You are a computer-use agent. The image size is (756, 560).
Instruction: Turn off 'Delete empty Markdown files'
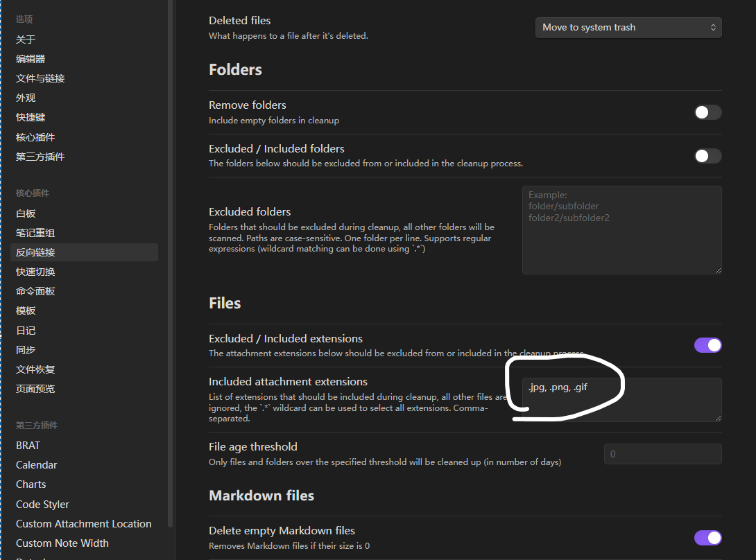[x=707, y=537]
